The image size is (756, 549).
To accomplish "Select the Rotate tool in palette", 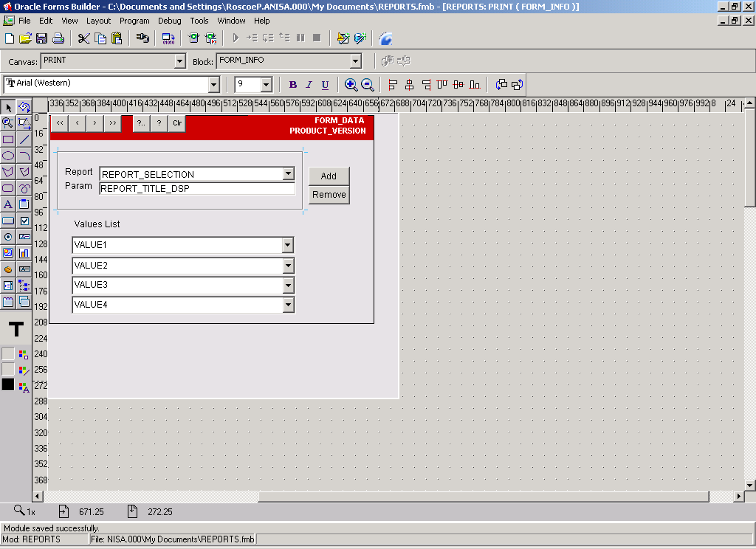I will coord(24,107).
